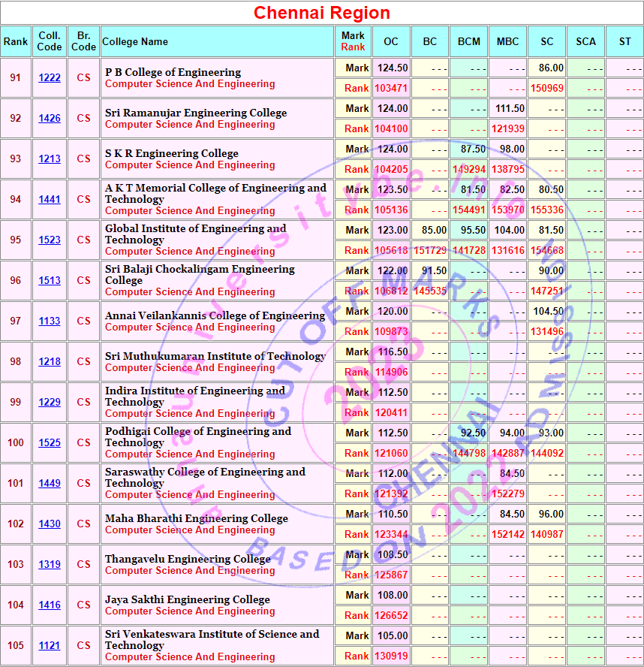Click the 1430 college code link
The height and width of the screenshot is (667, 644).
50,524
